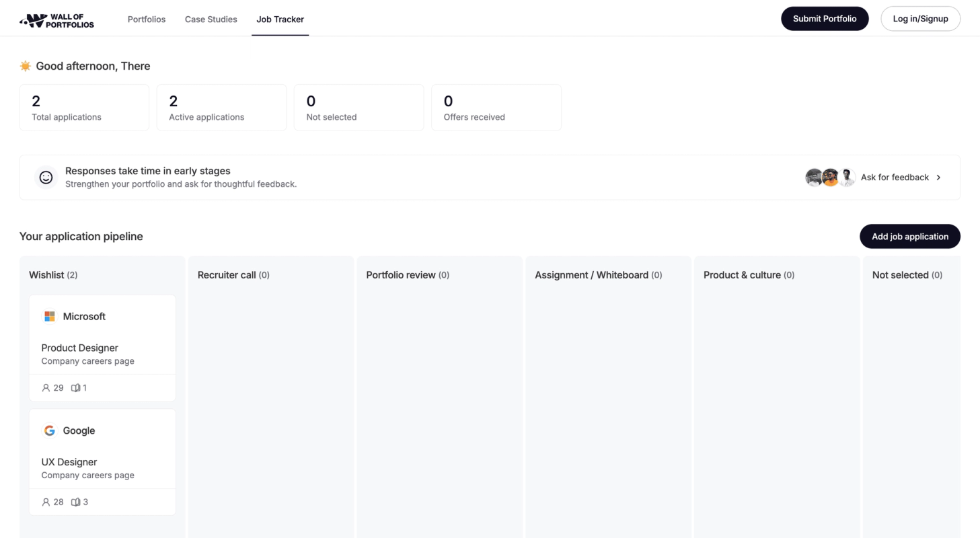
Task: Click the Not selected stat card
Action: [x=359, y=108]
